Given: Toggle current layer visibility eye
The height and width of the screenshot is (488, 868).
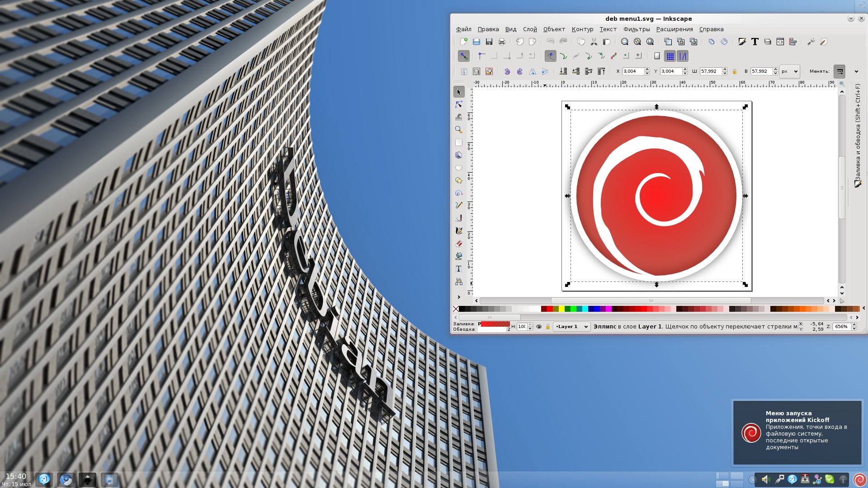Looking at the screenshot, I should [x=538, y=327].
